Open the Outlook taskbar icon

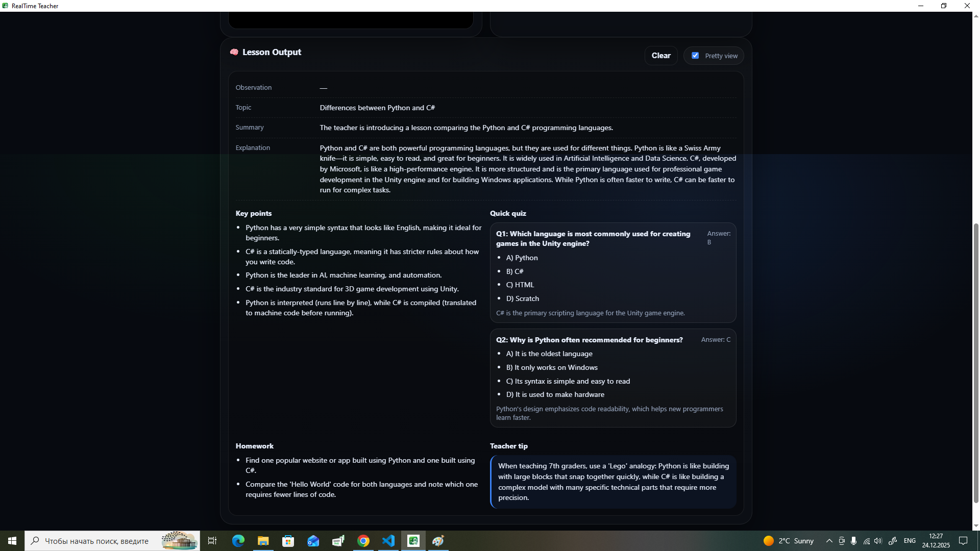point(313,541)
